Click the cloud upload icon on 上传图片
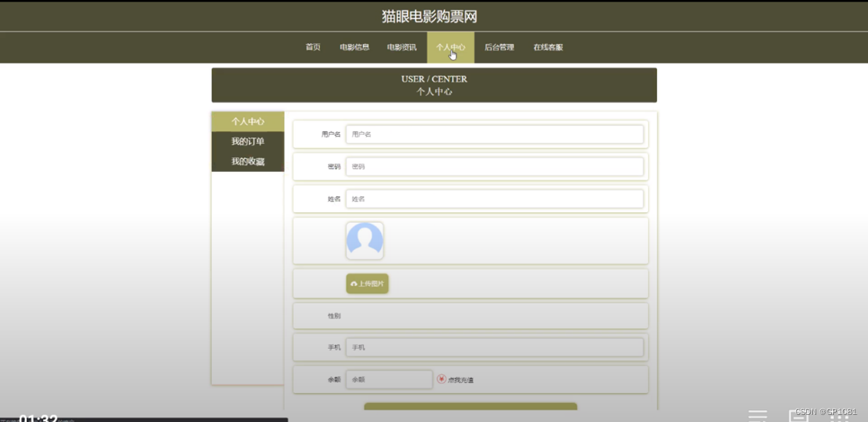This screenshot has height=422, width=868. pos(354,283)
